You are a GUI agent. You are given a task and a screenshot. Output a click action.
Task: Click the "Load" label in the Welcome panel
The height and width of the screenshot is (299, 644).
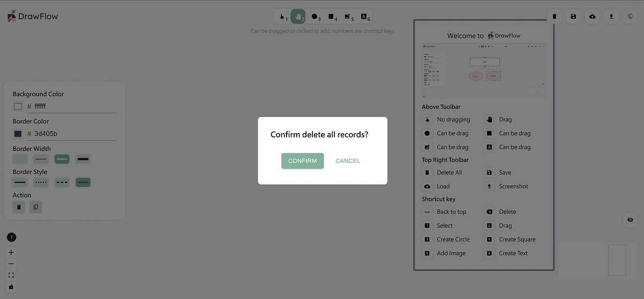(443, 186)
